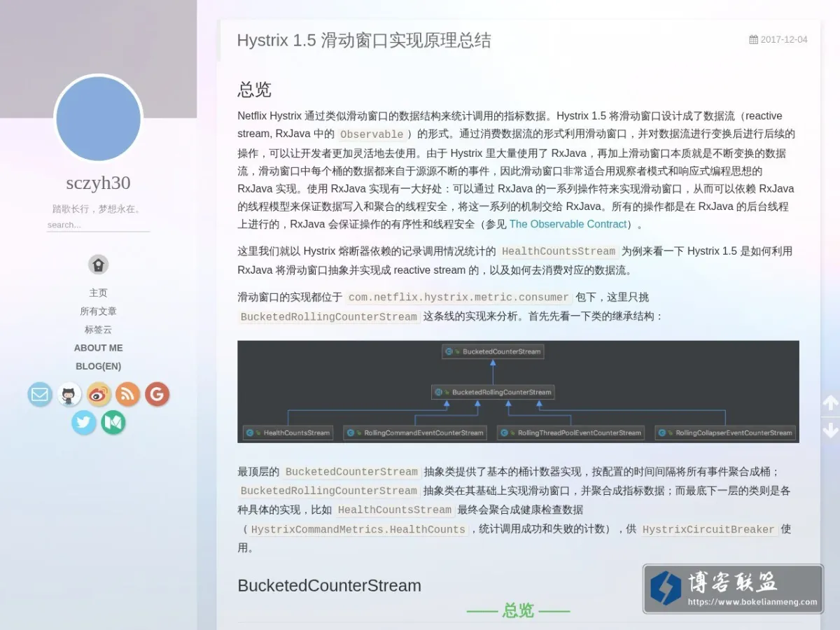Open 标签云 in sidebar menu
Screen dimensions: 840x630
[99, 329]
